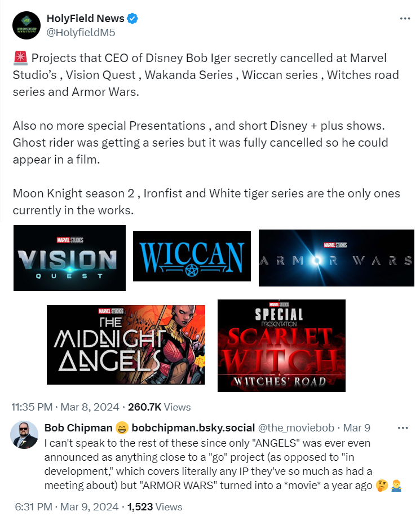
Task: Open the Vision Quest image
Action: (x=69, y=258)
